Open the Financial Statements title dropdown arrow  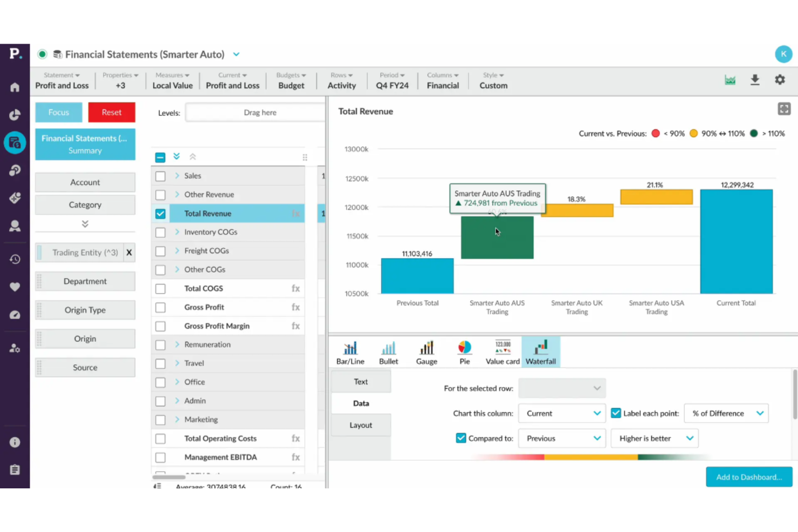tap(236, 54)
